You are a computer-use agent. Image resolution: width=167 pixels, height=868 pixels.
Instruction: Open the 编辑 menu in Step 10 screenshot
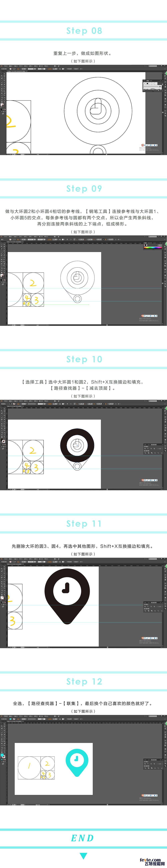tap(11, 401)
